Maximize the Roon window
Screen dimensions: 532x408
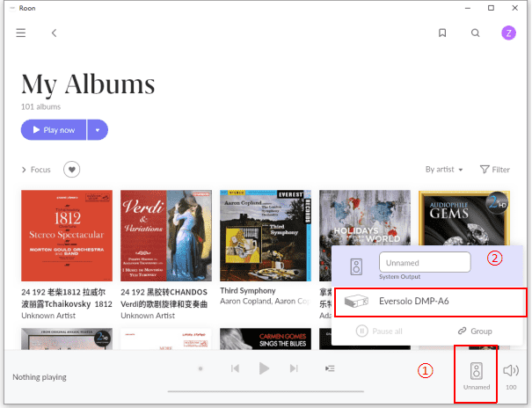pyautogui.click(x=491, y=8)
